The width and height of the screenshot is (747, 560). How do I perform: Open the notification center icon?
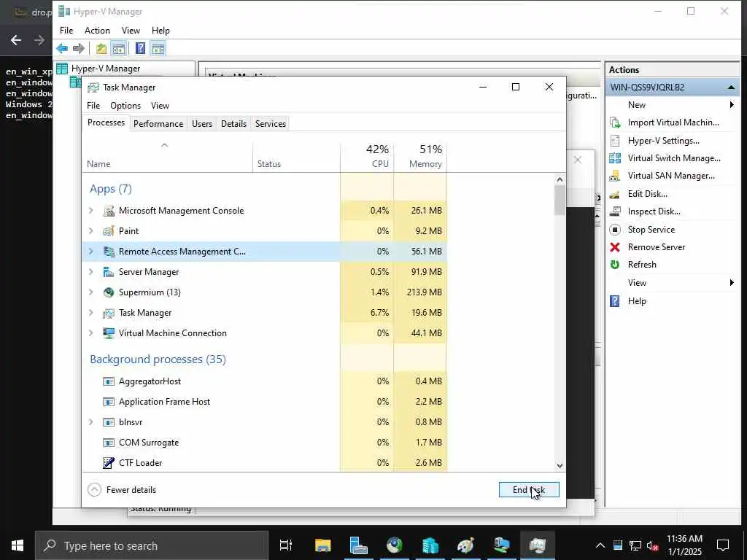coord(723,545)
